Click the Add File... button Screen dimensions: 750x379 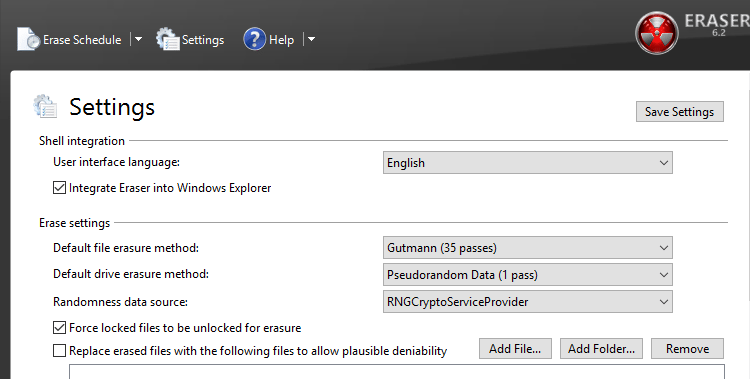tap(515, 349)
